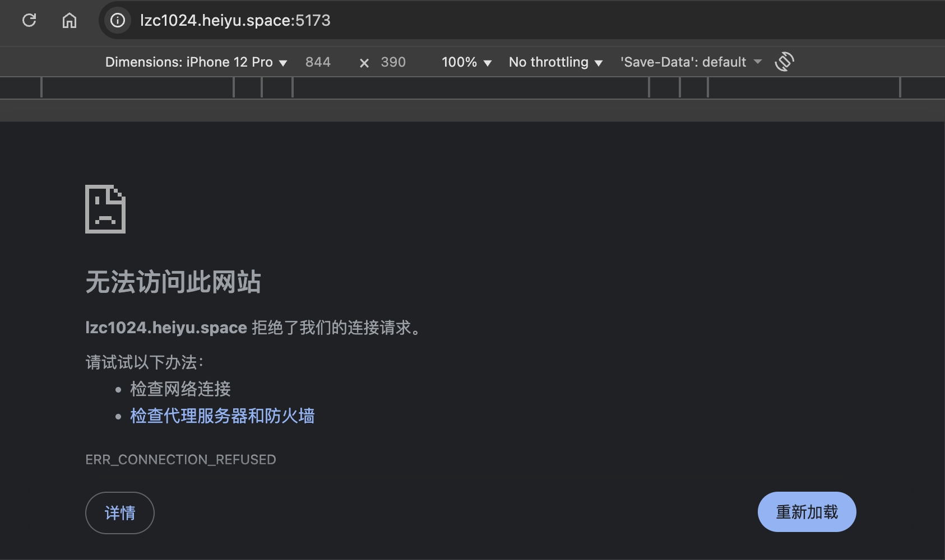The height and width of the screenshot is (560, 945).
Task: Click the rotate device orientation icon
Action: [785, 62]
